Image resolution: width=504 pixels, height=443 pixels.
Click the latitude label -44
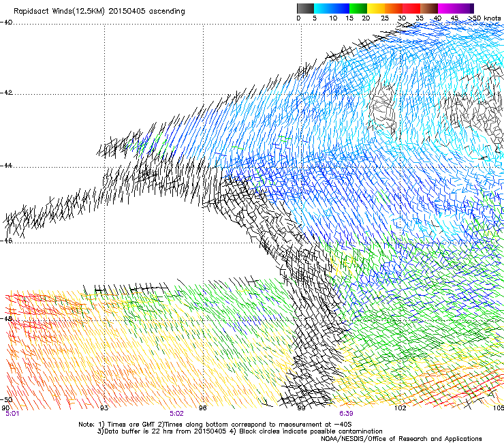click(x=6, y=166)
